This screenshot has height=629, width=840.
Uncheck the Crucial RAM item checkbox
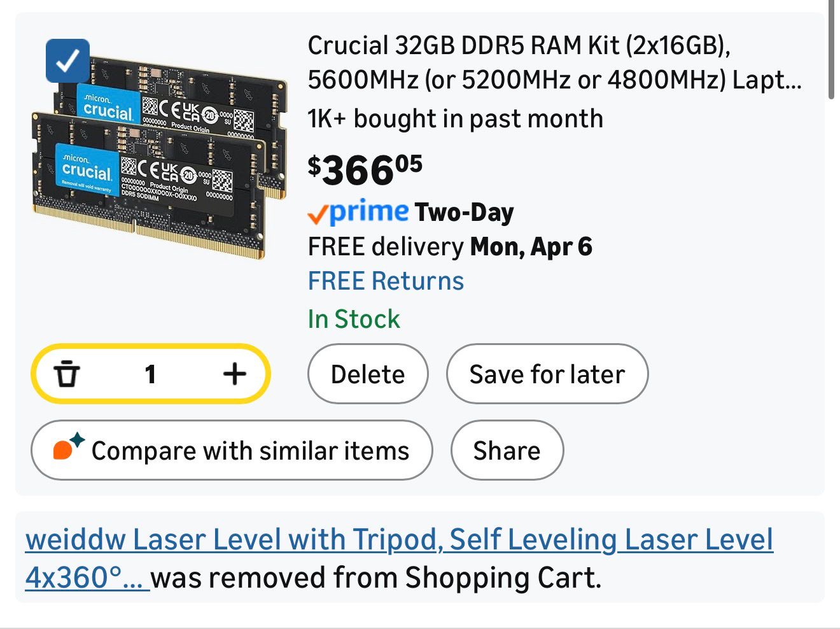(x=67, y=61)
